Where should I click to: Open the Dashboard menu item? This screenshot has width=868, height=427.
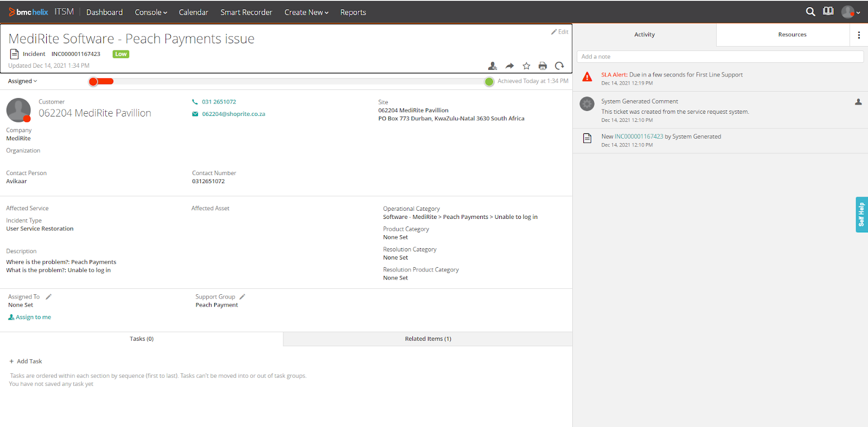104,12
